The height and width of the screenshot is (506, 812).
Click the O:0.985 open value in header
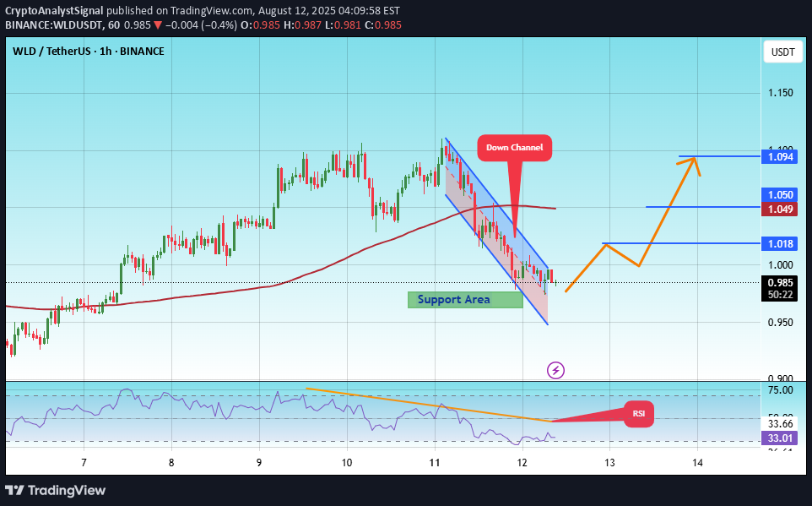(x=261, y=24)
